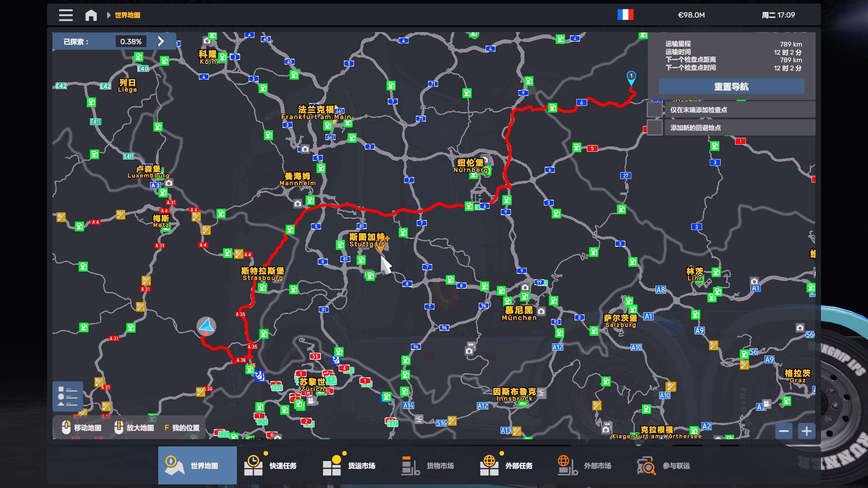Click the camera icon near München
The width and height of the screenshot is (868, 488).
click(x=541, y=311)
